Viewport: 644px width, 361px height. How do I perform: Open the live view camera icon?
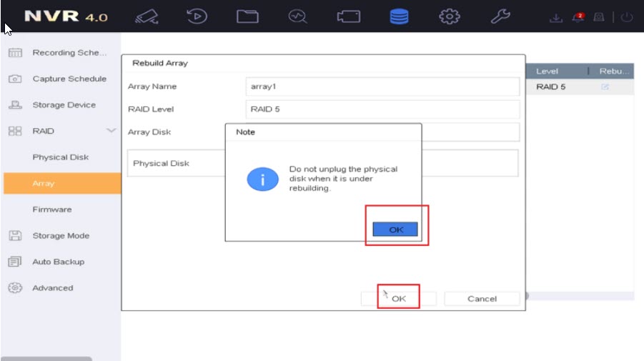coord(147,17)
